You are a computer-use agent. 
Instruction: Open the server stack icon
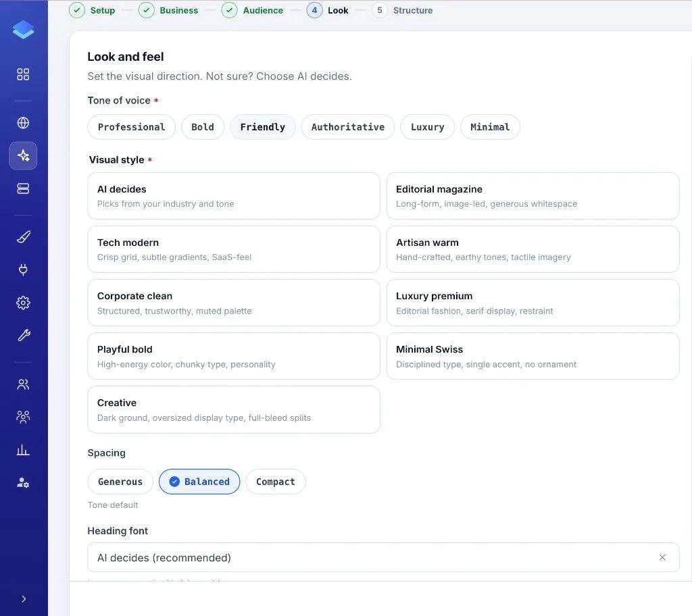pyautogui.click(x=23, y=188)
